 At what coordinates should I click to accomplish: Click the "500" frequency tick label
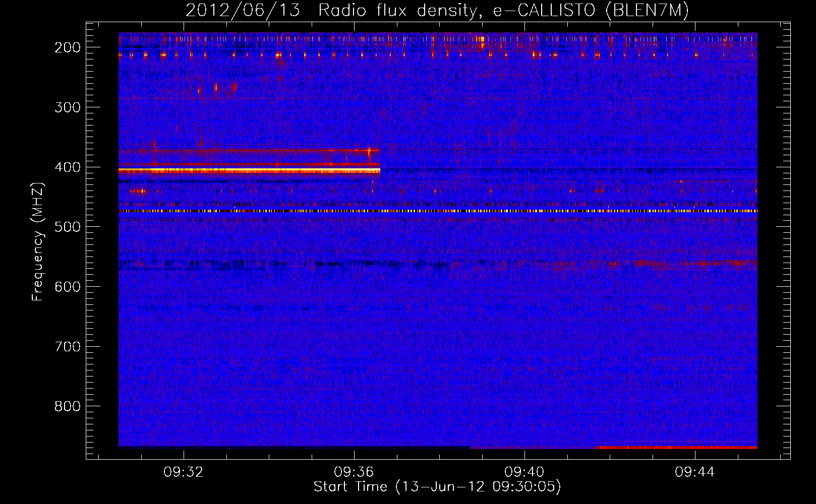(x=68, y=227)
